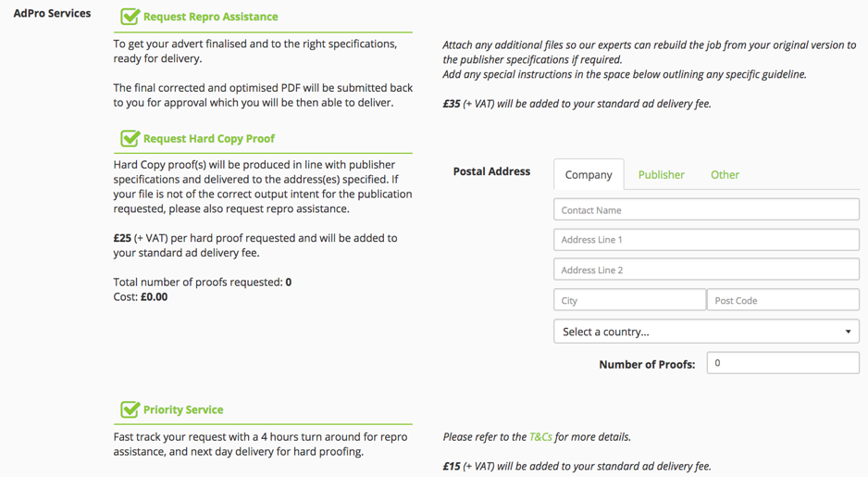Click the Postal Address label
Screen dimensions: 868x477
pos(491,171)
